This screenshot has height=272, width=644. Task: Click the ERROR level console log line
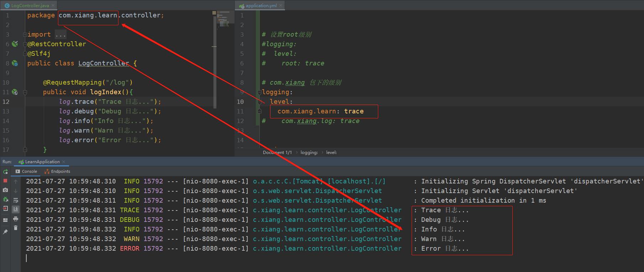[247, 249]
